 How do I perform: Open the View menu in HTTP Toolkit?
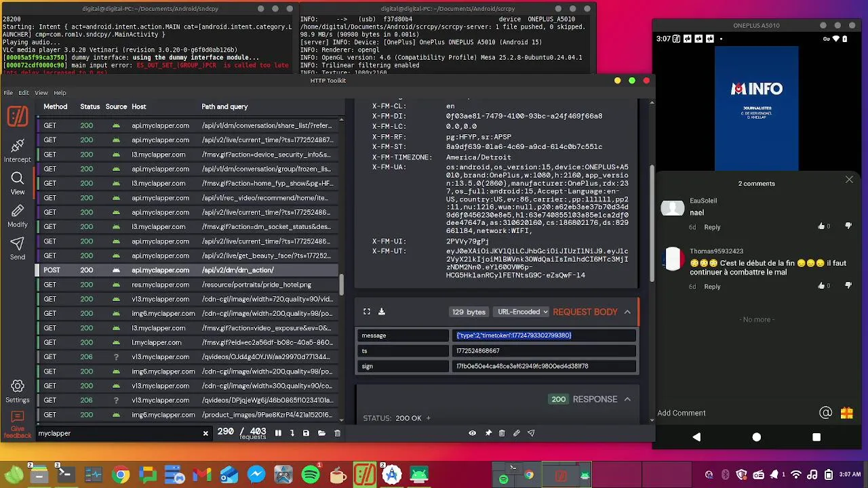coord(41,93)
